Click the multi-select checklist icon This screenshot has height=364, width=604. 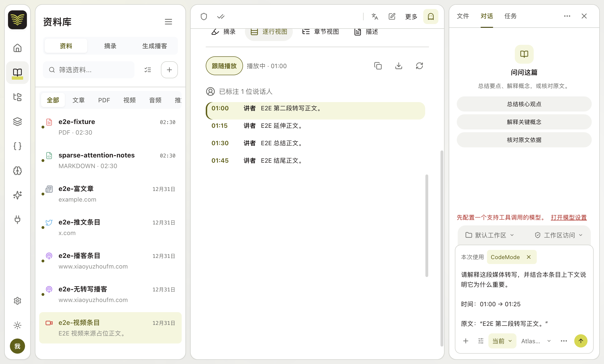(147, 70)
